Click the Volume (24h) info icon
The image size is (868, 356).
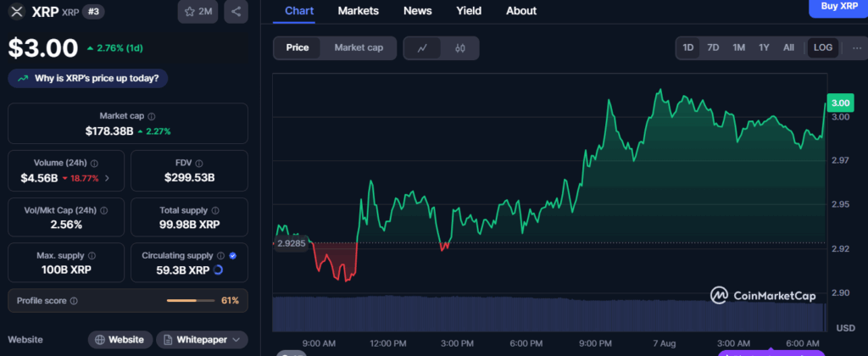coord(94,164)
